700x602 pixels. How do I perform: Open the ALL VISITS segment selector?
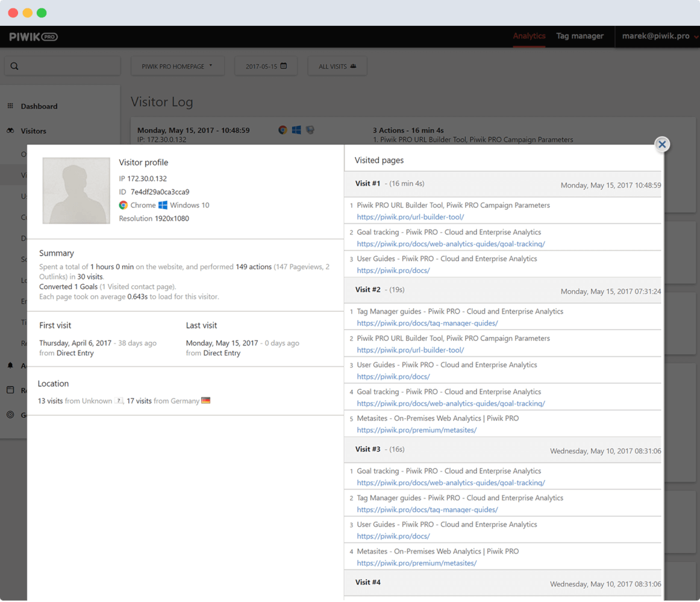pyautogui.click(x=337, y=66)
